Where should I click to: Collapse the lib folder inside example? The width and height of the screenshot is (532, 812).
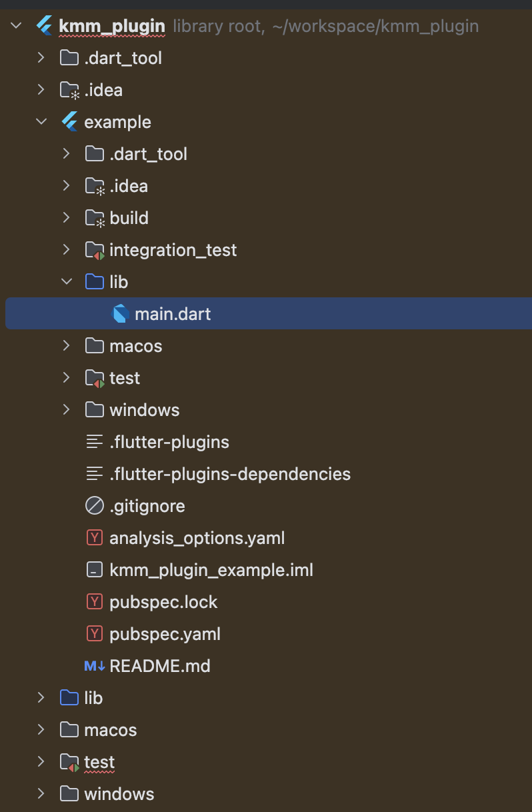pos(67,282)
